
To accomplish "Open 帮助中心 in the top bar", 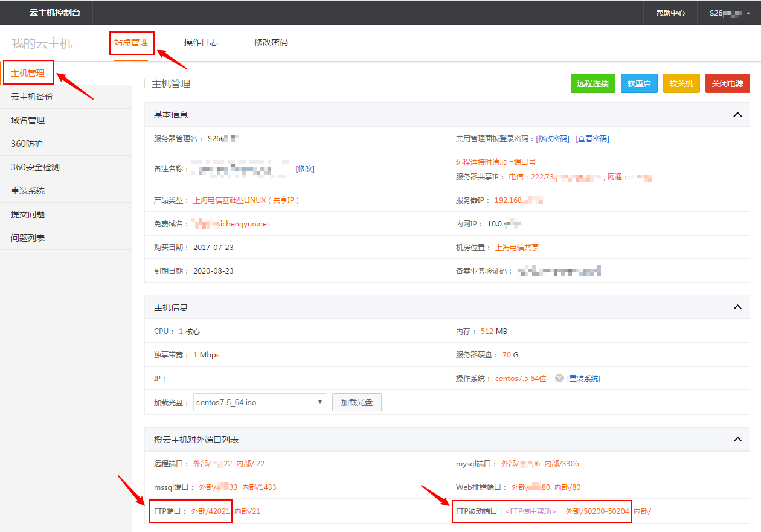I will click(x=670, y=13).
